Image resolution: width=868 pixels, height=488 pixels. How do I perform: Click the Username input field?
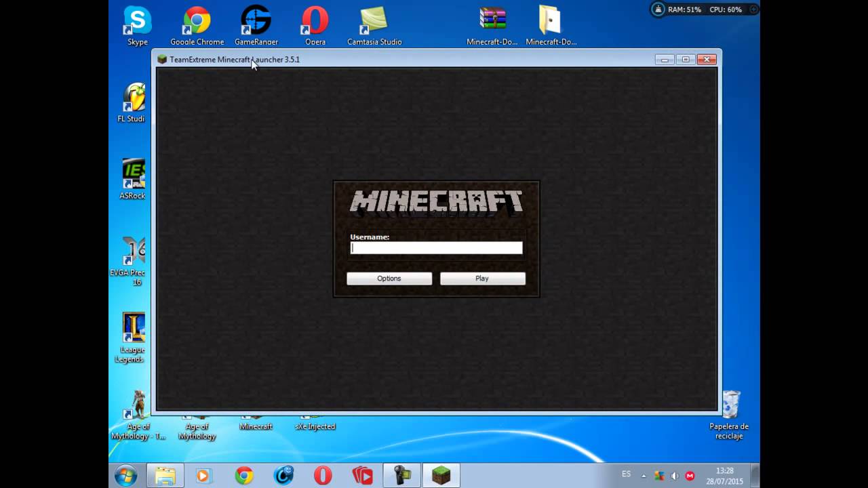click(x=436, y=248)
